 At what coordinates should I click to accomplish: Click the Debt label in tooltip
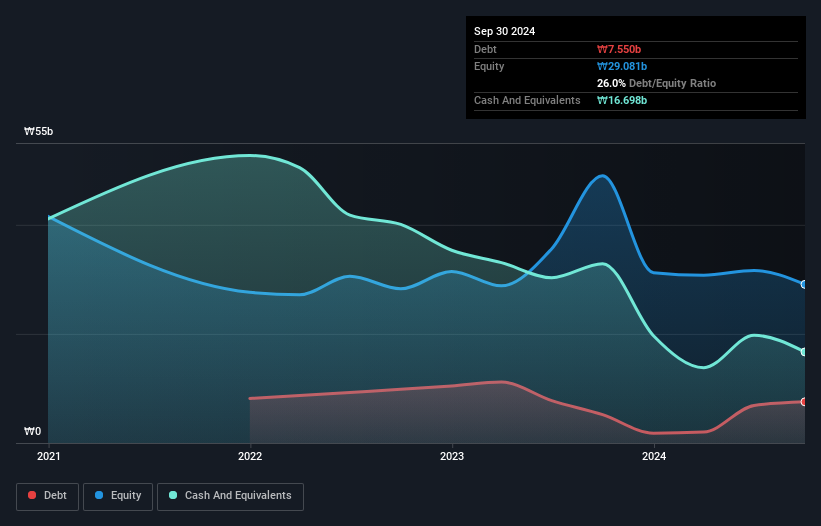(x=485, y=49)
